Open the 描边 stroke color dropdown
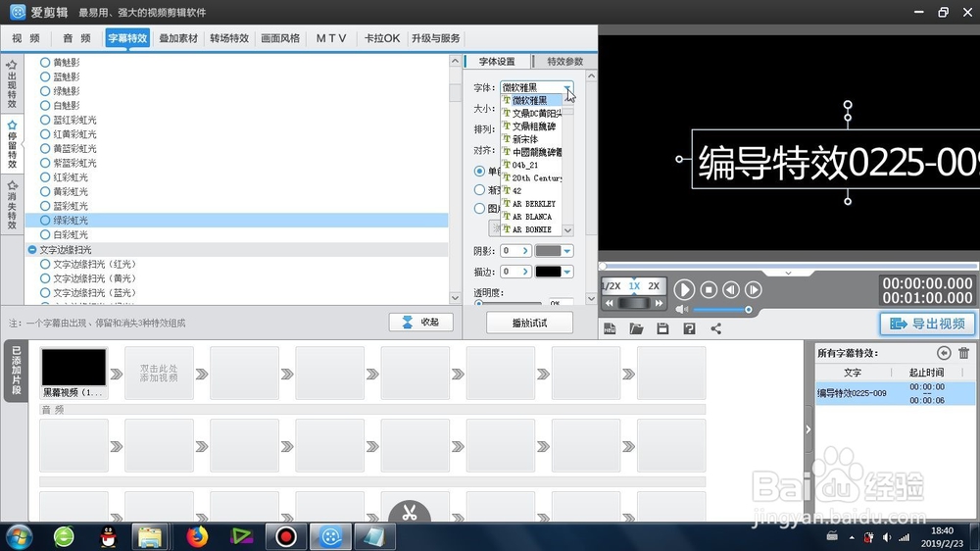Image resolution: width=980 pixels, height=551 pixels. pos(566,272)
